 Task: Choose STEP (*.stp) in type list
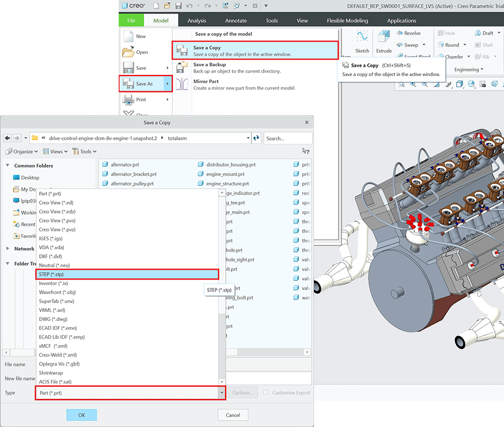point(127,274)
